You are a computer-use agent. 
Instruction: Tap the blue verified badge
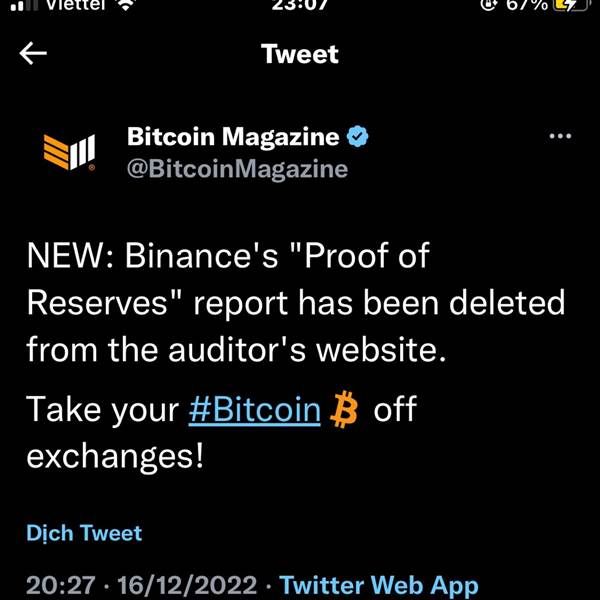[x=357, y=136]
